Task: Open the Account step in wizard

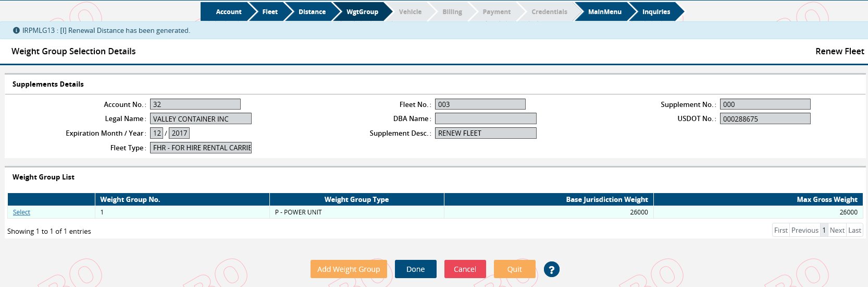Action: coord(228,11)
